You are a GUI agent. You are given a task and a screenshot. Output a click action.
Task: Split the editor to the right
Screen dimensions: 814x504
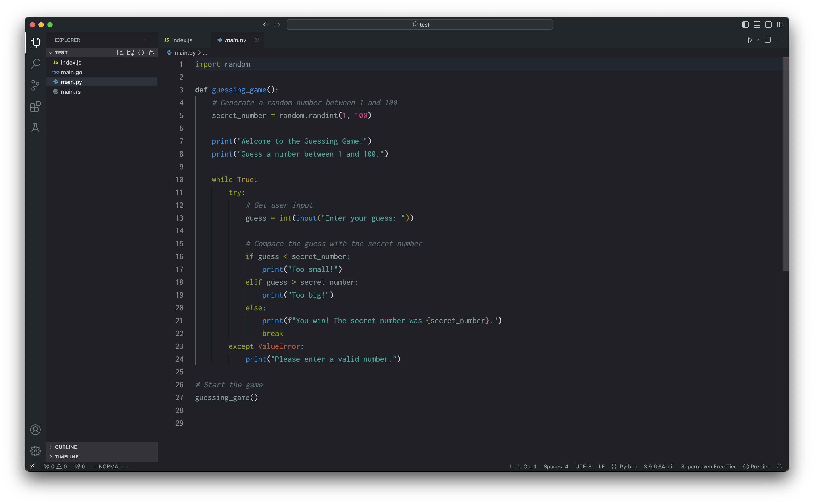[x=768, y=40]
